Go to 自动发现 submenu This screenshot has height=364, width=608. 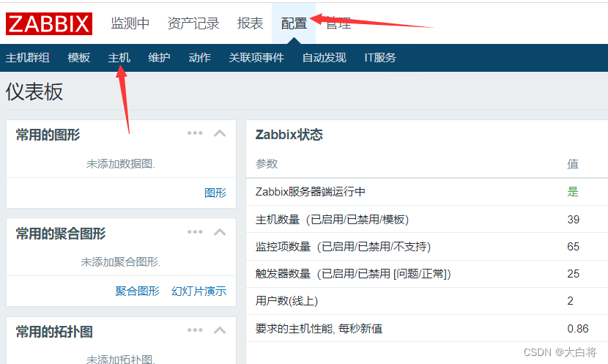tap(325, 58)
